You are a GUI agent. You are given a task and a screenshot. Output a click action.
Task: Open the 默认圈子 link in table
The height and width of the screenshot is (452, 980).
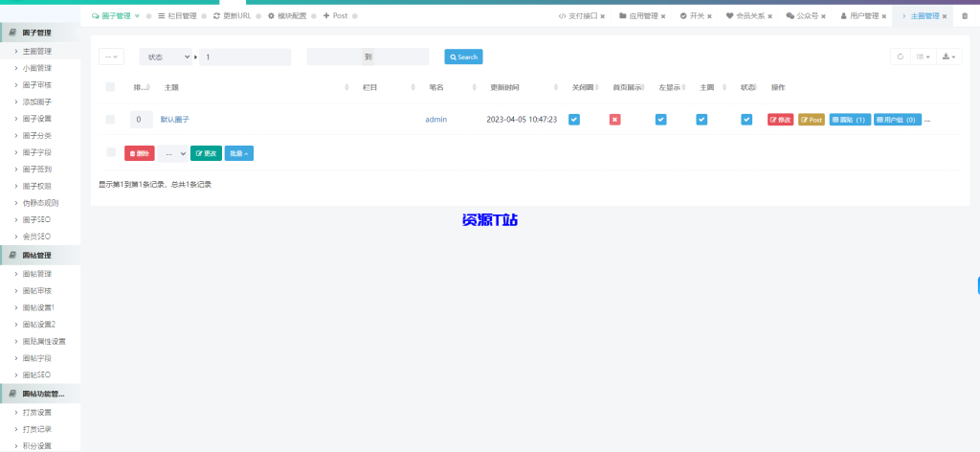pos(174,120)
